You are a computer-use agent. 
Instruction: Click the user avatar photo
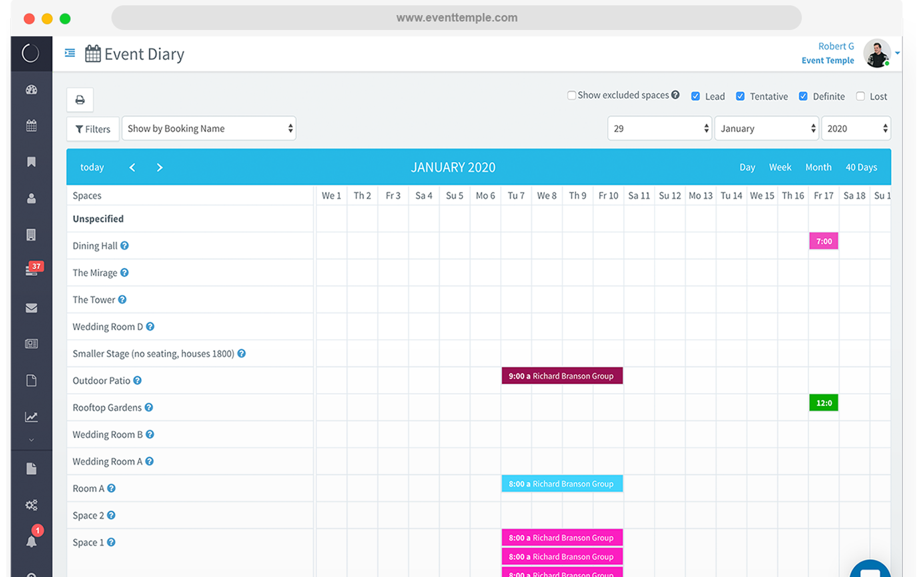click(x=877, y=53)
